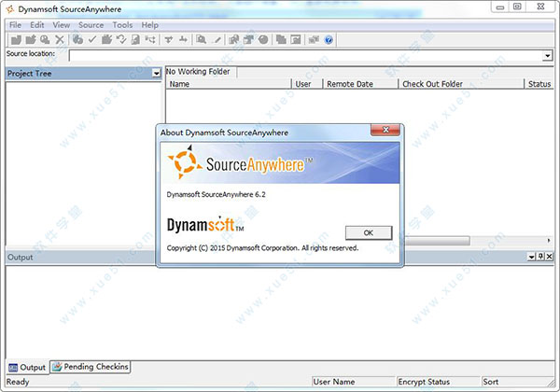Click 'Ready' in the status bar
The image size is (560, 392).
click(x=18, y=382)
